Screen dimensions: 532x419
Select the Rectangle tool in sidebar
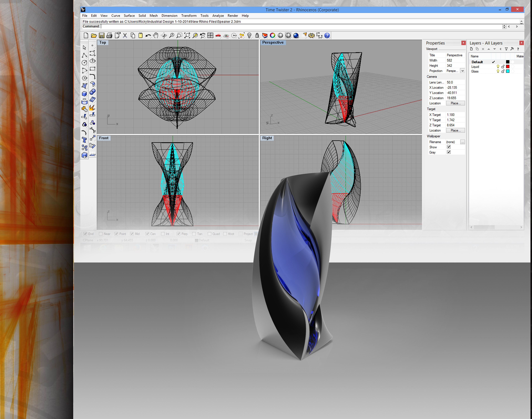pos(92,69)
